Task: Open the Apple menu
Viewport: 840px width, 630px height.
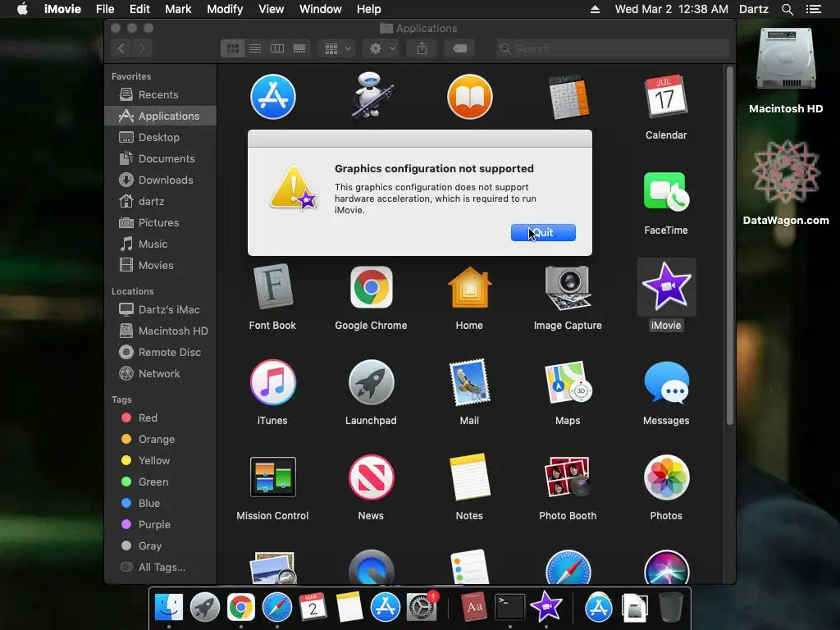Action: pyautogui.click(x=22, y=9)
